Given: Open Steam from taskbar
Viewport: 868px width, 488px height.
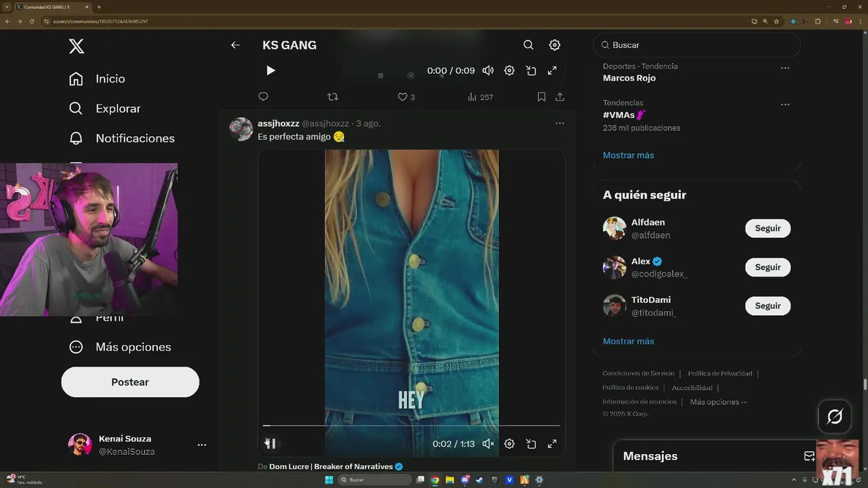Looking at the screenshot, I should 479,480.
